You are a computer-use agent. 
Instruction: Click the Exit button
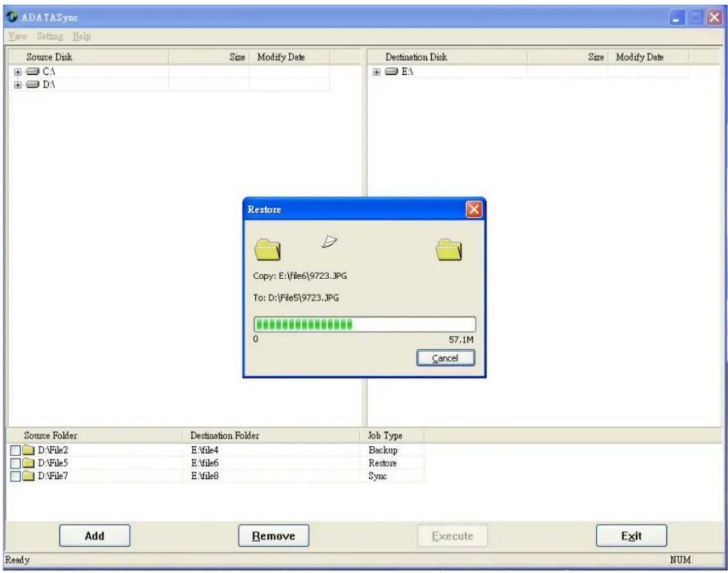[x=632, y=536]
